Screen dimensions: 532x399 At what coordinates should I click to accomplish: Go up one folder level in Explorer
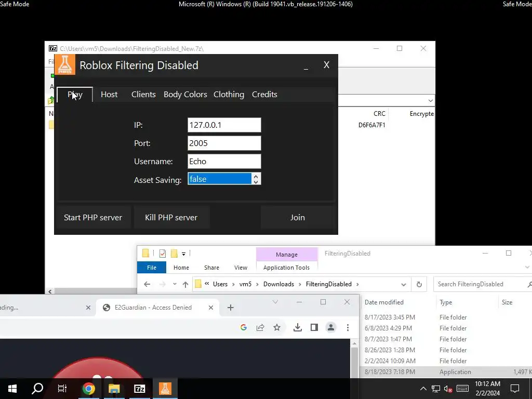coord(185,284)
